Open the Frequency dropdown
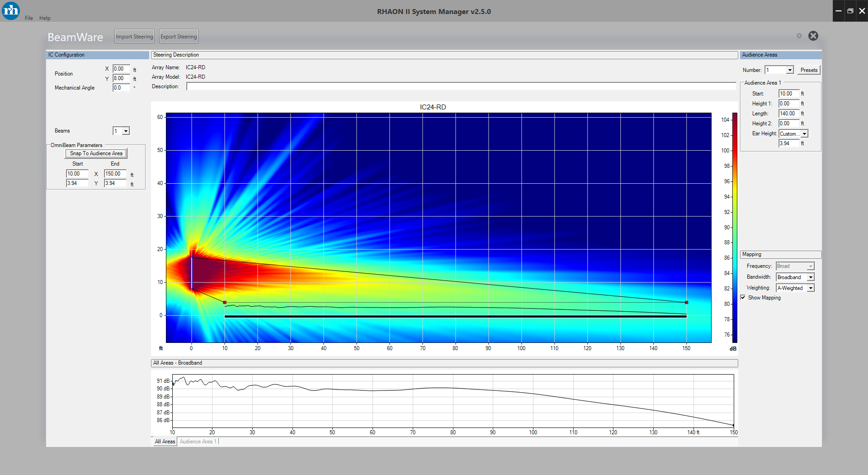This screenshot has width=868, height=475. pos(811,266)
